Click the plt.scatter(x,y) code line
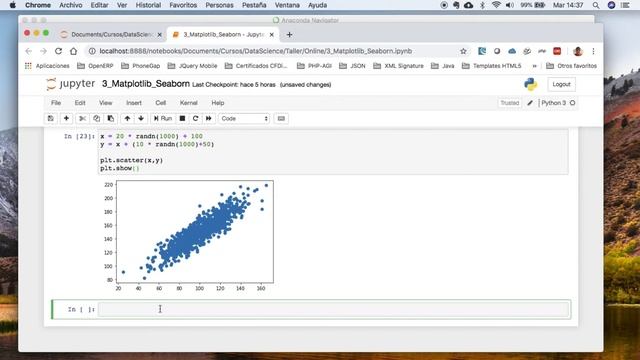 132,160
